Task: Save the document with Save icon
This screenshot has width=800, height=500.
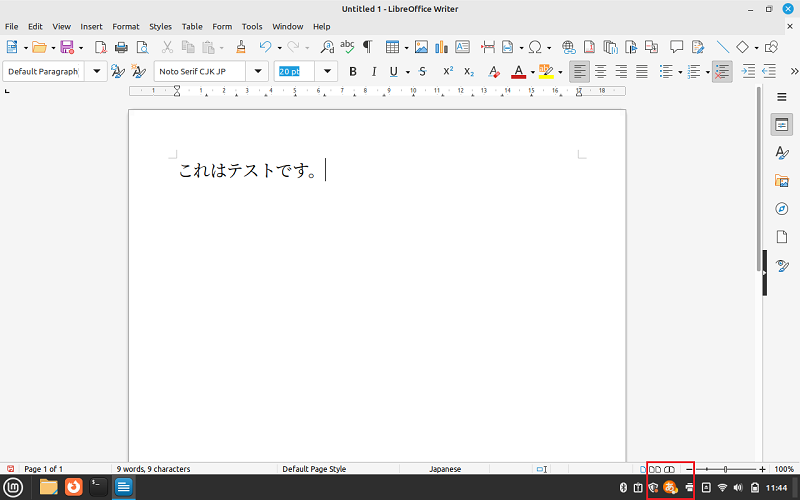Action: point(67,47)
